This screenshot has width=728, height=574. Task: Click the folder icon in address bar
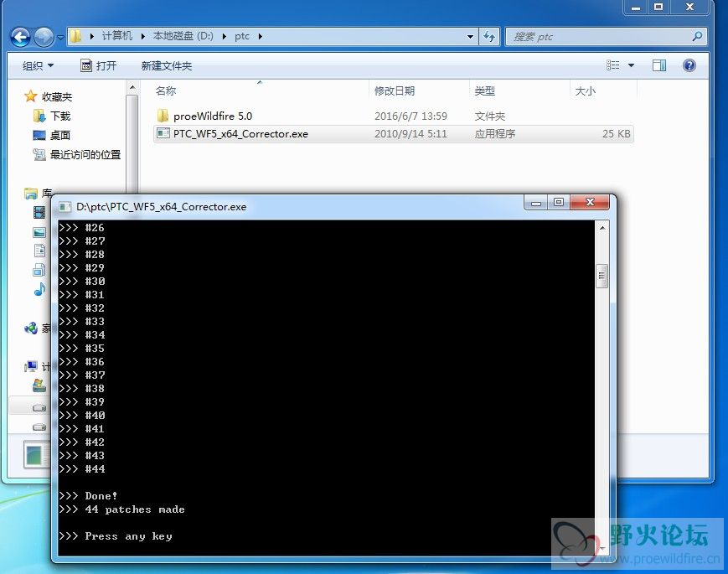76,36
